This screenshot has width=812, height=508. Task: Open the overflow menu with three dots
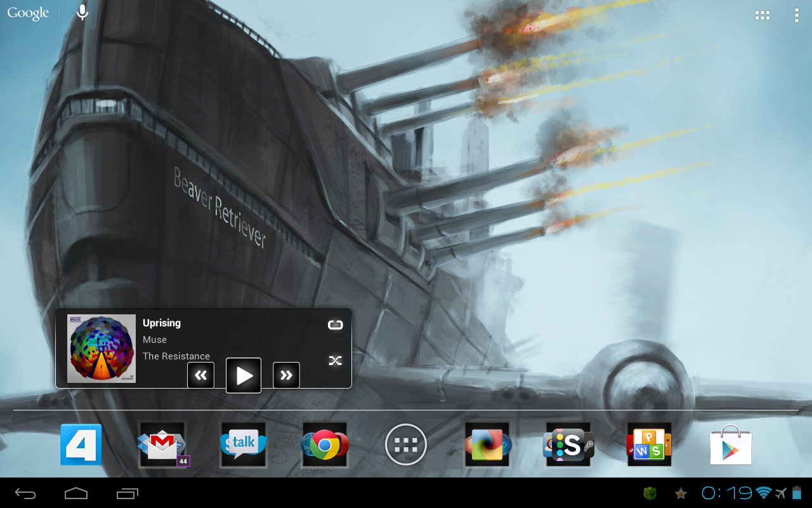click(796, 15)
